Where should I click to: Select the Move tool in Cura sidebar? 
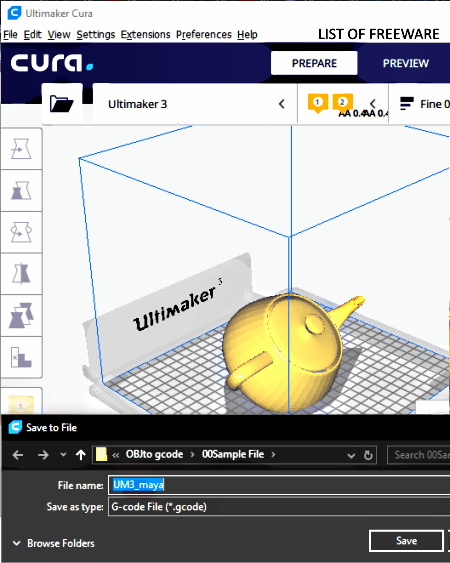click(x=21, y=149)
